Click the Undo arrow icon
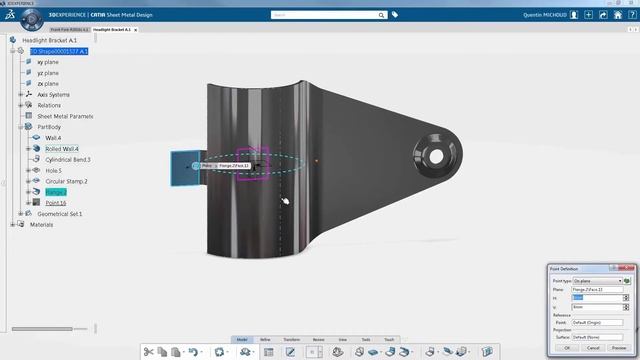Image resolution: width=640 pixels, height=360 pixels. click(x=193, y=352)
